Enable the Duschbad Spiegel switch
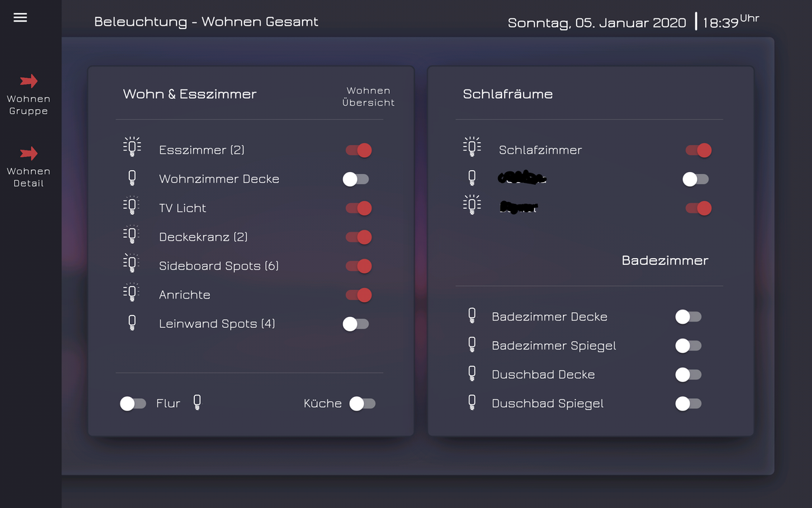This screenshot has width=812, height=508. coord(689,404)
